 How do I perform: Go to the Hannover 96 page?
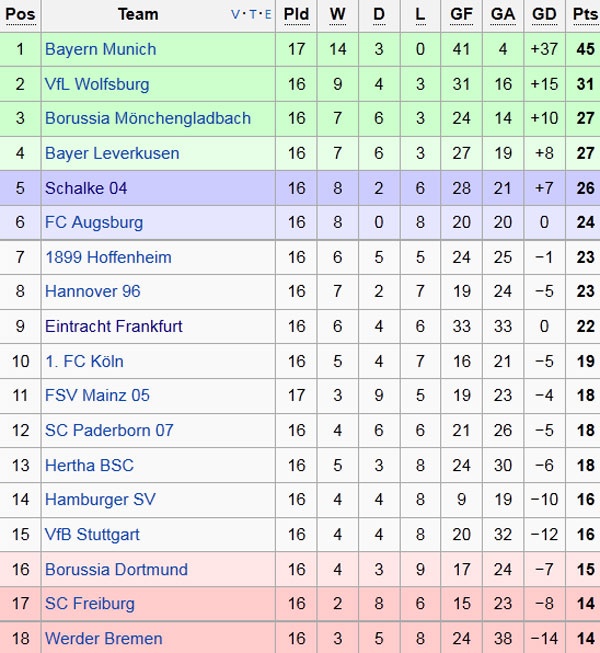click(93, 291)
